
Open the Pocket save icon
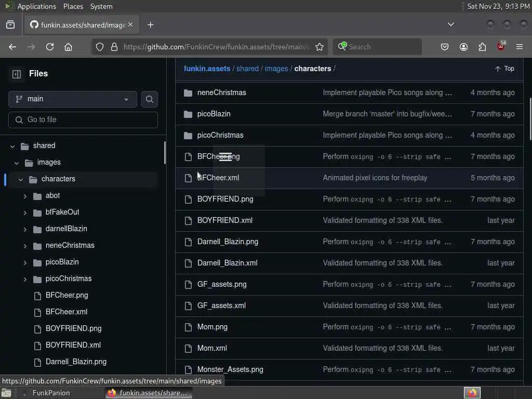(445, 47)
